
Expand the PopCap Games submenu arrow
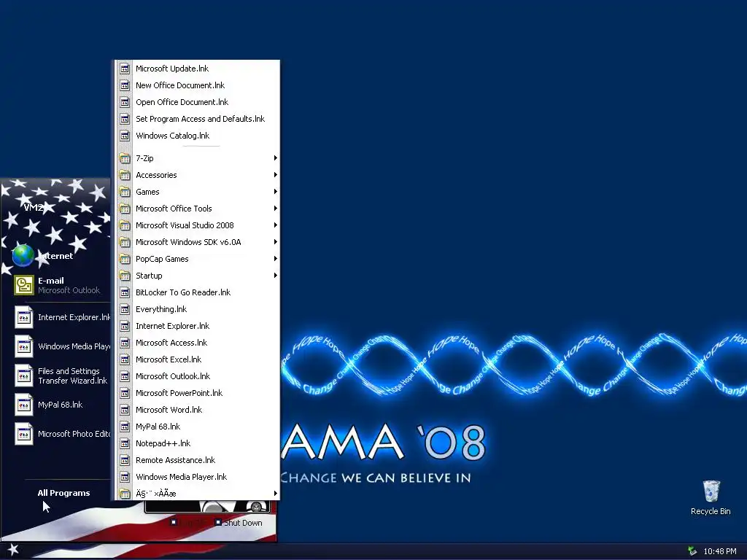pos(275,259)
